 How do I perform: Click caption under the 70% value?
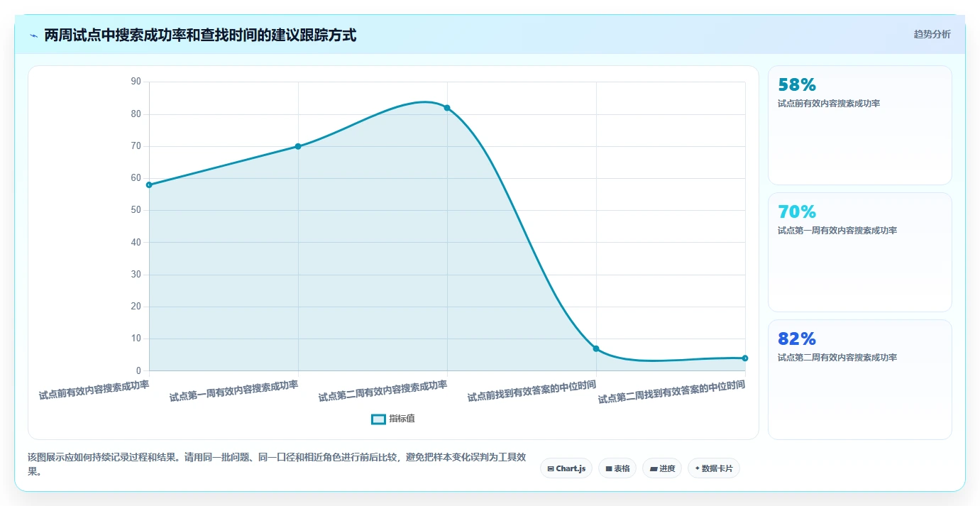[x=837, y=231]
